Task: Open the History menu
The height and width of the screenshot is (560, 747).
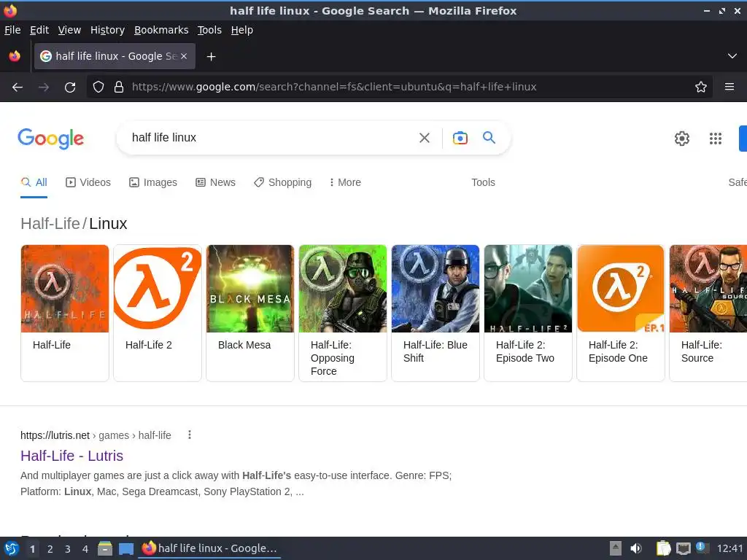Action: tap(107, 30)
